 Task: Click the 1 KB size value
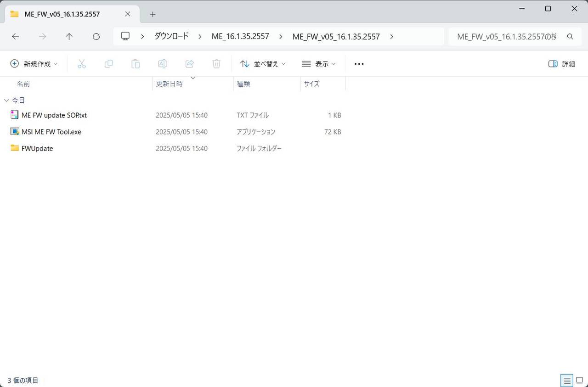click(334, 115)
